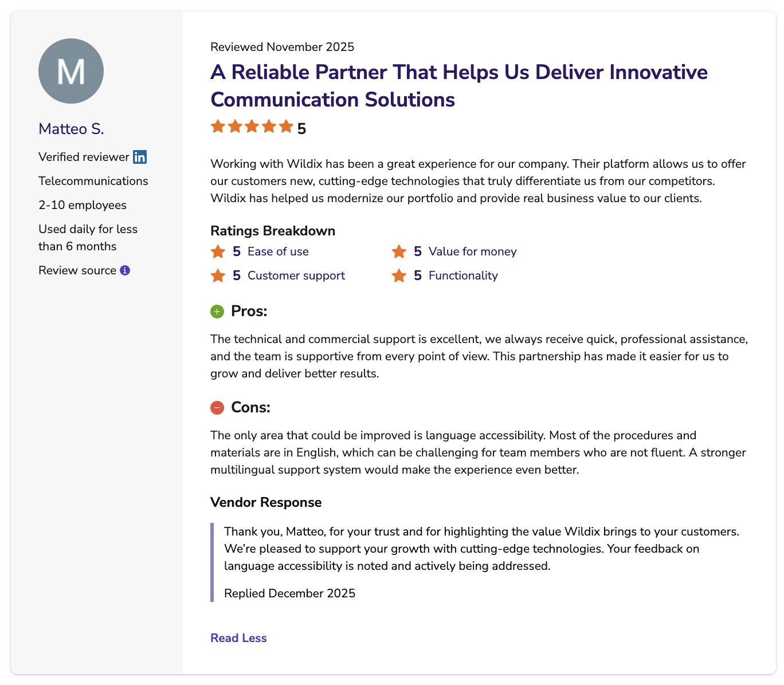The height and width of the screenshot is (685, 784).
Task: Click the red minus Cons icon
Action: pos(217,408)
